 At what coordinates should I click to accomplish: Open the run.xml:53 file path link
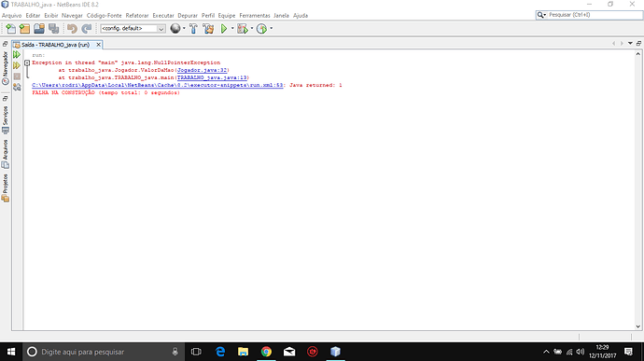[x=158, y=85]
